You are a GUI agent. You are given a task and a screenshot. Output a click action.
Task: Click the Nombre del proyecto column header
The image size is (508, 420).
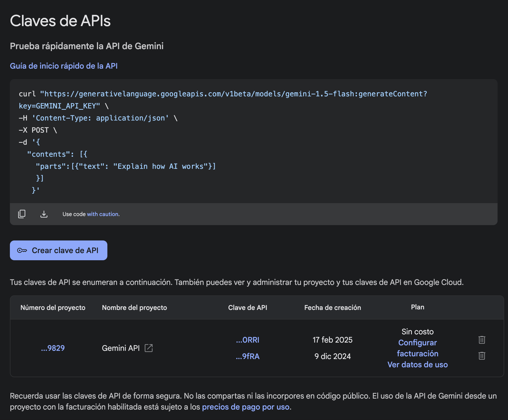[135, 308]
